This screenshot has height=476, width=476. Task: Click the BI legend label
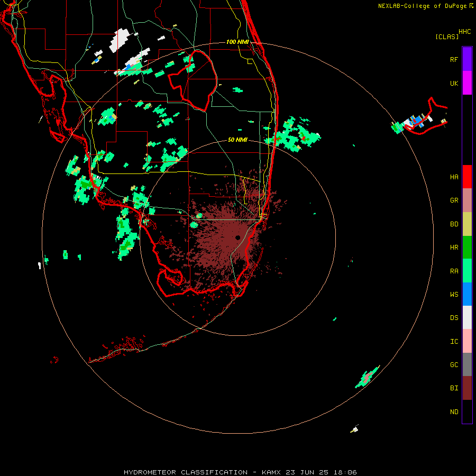[x=454, y=388]
